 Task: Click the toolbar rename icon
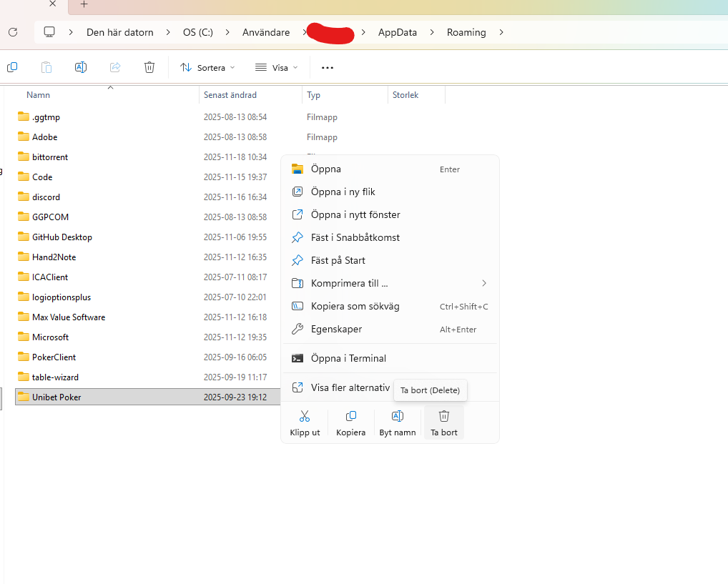[81, 67]
